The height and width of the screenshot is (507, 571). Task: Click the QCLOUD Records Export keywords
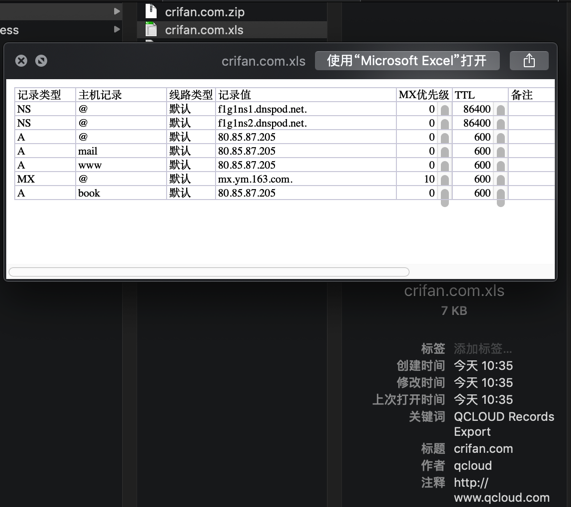(504, 424)
